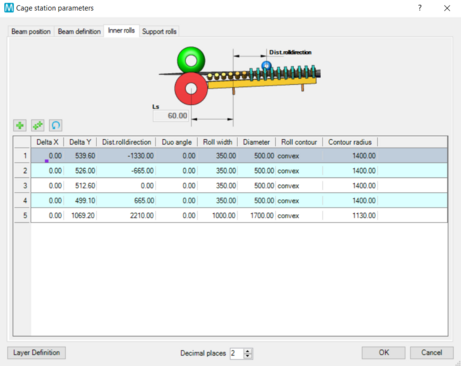The height and width of the screenshot is (366, 461).
Task: Click the Diameter column header
Action: pyautogui.click(x=256, y=142)
